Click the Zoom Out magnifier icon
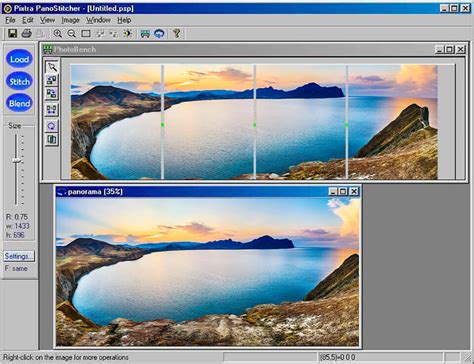 pos(72,33)
